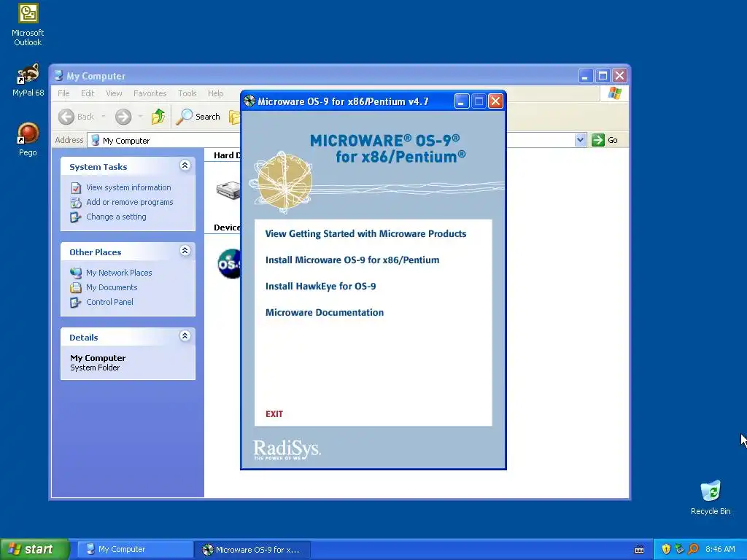This screenshot has width=747, height=560.
Task: Maximize the My Computer window
Action: click(x=603, y=75)
